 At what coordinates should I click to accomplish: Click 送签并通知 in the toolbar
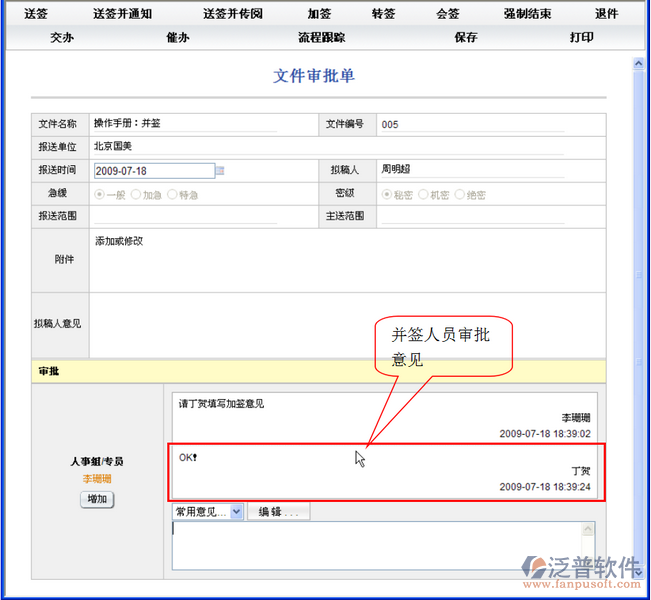click(x=122, y=14)
